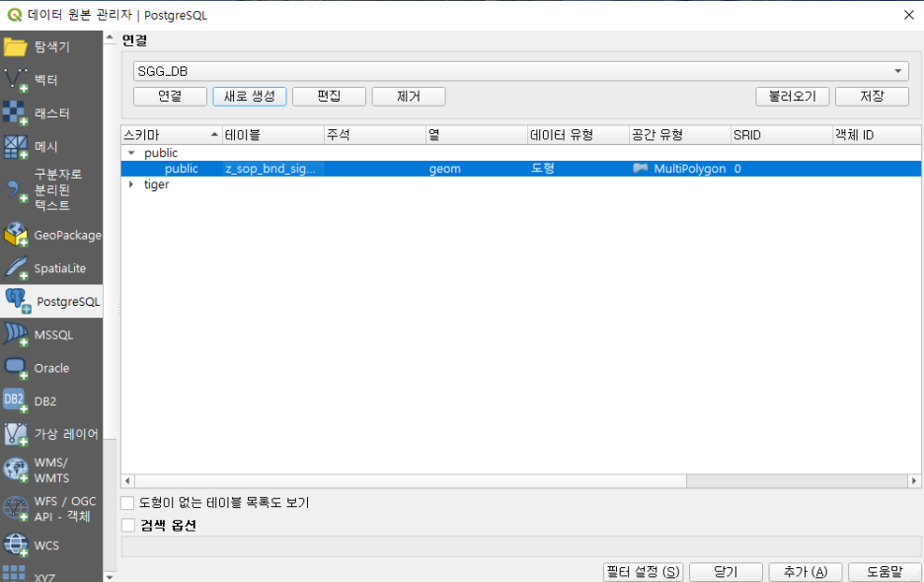This screenshot has height=582, width=924.
Task: Sort by the 열 column header
Action: [x=476, y=135]
